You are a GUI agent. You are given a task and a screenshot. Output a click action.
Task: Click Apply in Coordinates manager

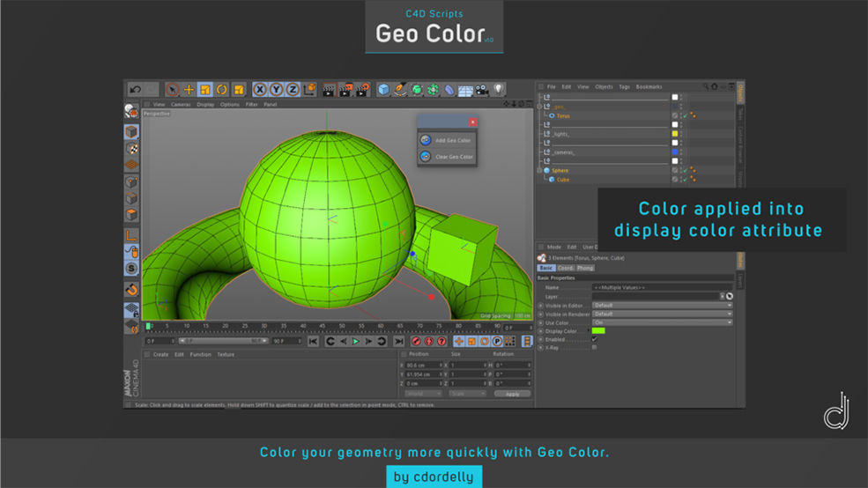[512, 394]
